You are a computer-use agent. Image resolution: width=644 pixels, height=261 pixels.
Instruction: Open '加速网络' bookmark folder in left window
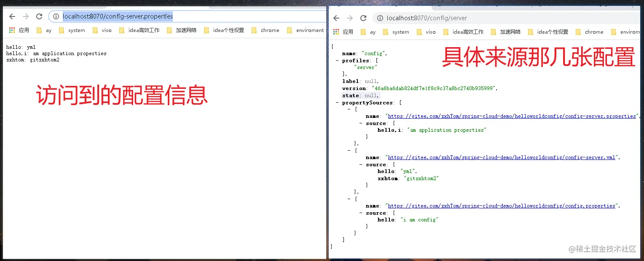click(182, 30)
